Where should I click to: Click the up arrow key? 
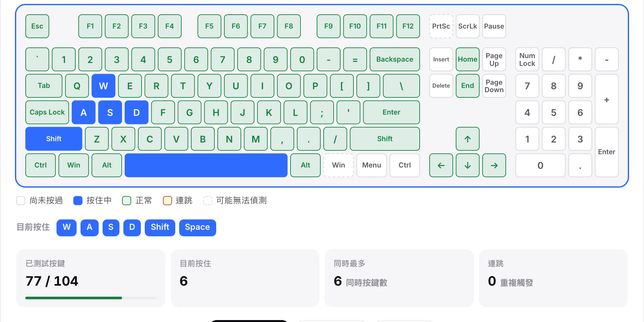[467, 139]
